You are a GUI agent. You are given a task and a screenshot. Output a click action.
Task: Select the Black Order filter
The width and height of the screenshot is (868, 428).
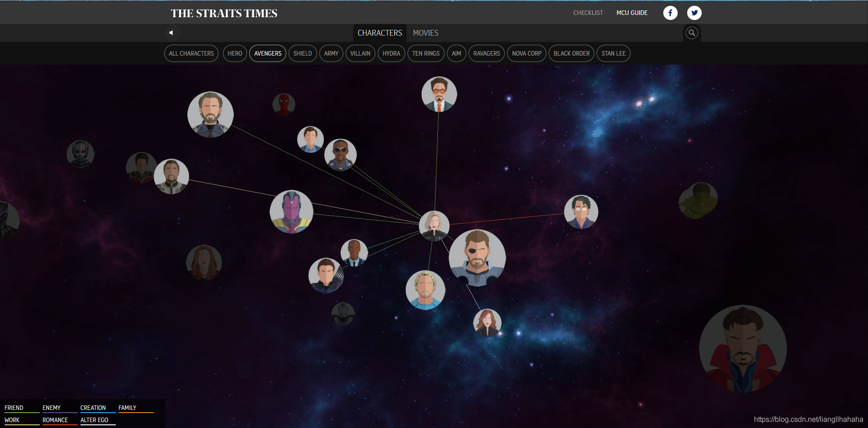click(572, 53)
